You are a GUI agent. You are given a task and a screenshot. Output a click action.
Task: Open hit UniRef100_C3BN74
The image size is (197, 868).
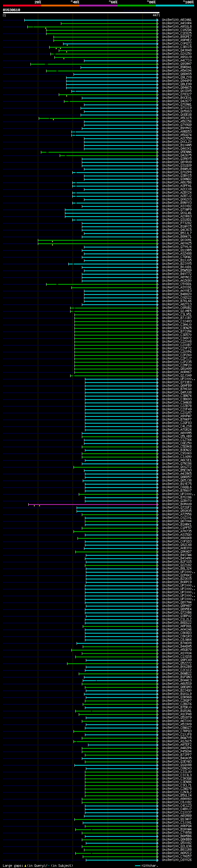[x=176, y=396]
